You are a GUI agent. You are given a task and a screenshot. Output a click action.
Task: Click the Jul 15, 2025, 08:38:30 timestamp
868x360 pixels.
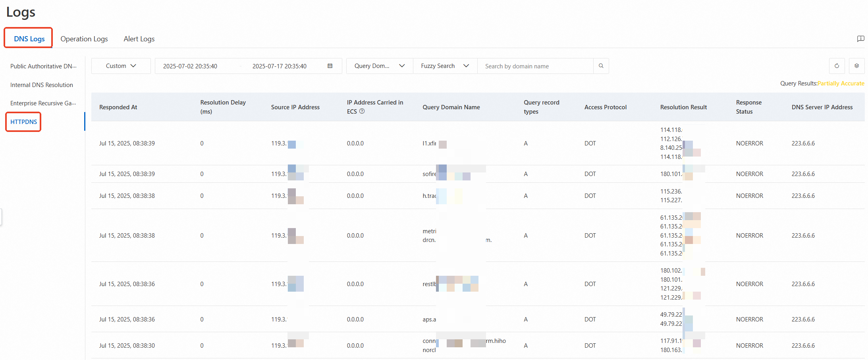pyautogui.click(x=127, y=345)
